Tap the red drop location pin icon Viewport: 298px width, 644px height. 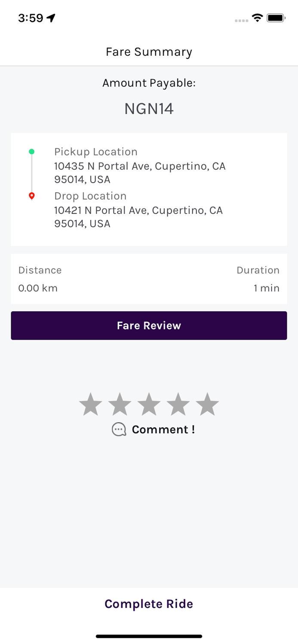pyautogui.click(x=32, y=196)
